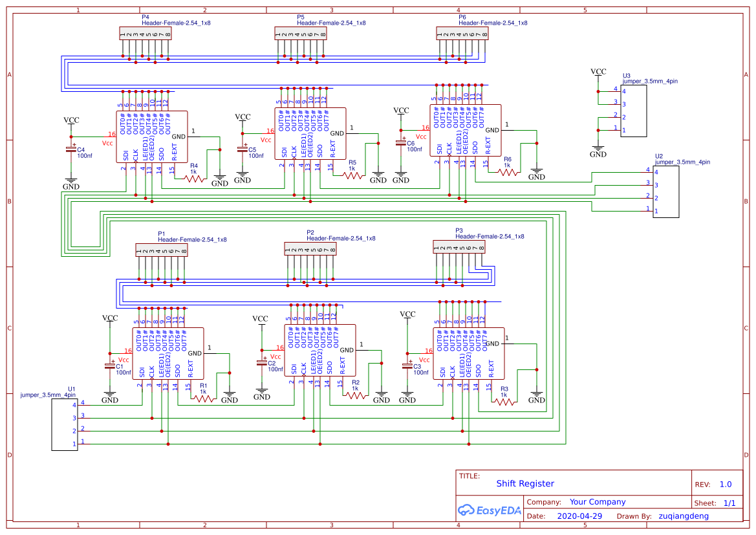Click the date field showing 2020-04-29
This screenshot has height=535, width=756.
point(580,516)
